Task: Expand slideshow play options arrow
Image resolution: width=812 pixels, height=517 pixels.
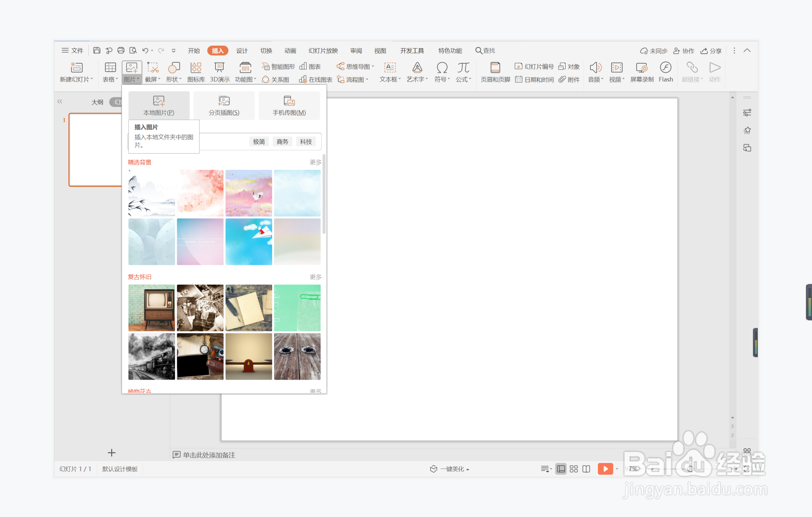Action: [617, 469]
